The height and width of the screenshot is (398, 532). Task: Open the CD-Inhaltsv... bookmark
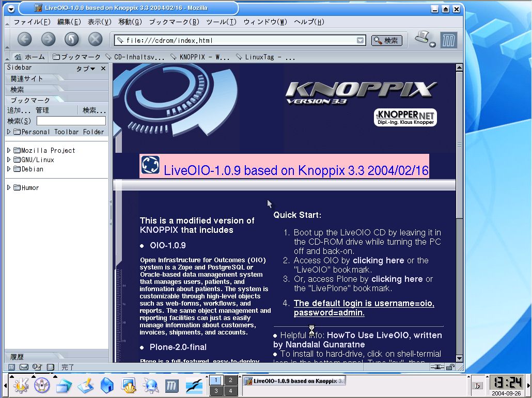pyautogui.click(x=135, y=57)
